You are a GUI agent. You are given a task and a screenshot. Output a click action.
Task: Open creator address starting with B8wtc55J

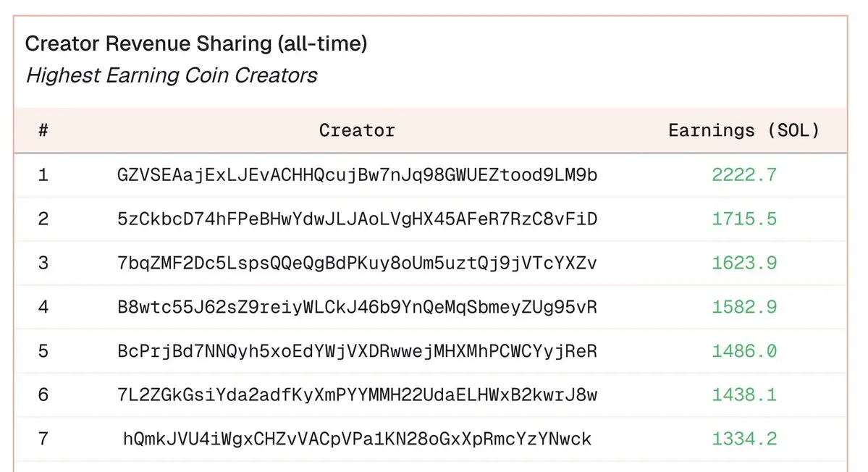(x=357, y=307)
